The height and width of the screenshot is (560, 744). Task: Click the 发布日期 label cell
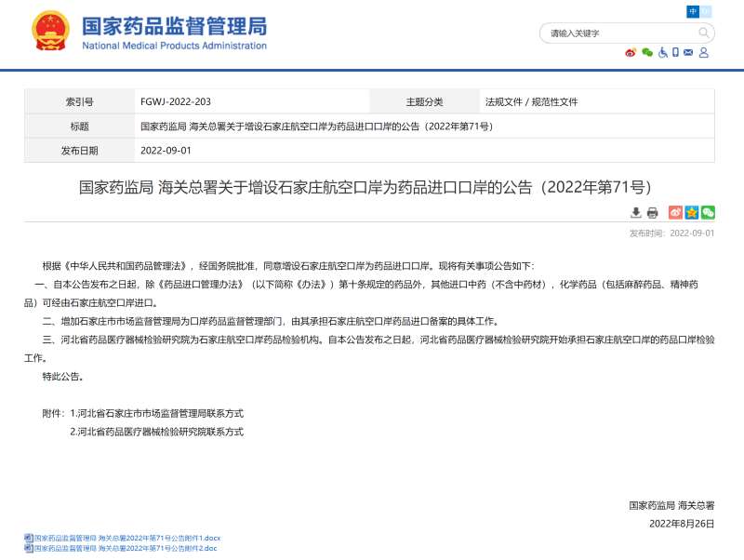(x=80, y=151)
